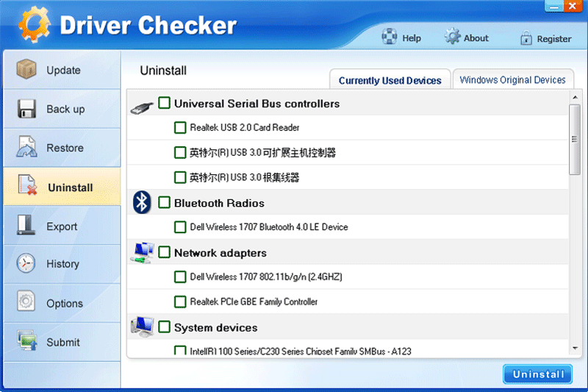Open the Submit section label
588x392 pixels.
coord(63,342)
